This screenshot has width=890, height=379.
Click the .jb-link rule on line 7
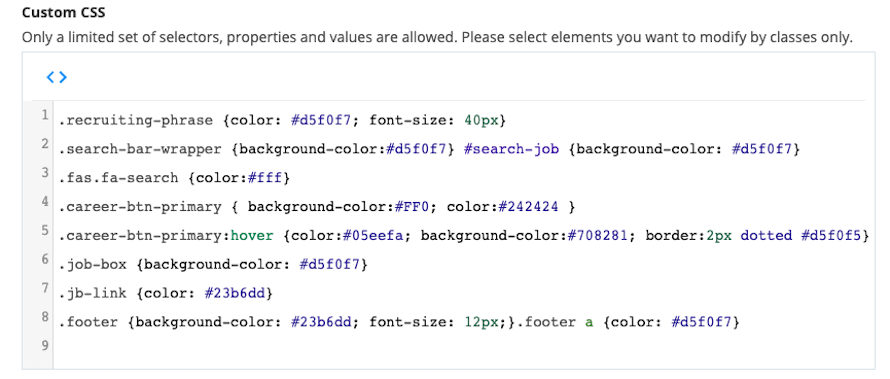(x=165, y=293)
